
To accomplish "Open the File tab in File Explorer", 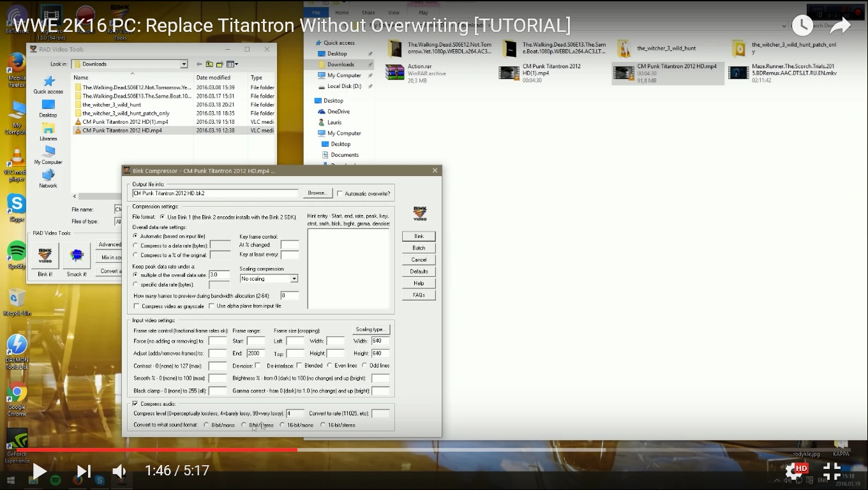I will click(x=317, y=13).
